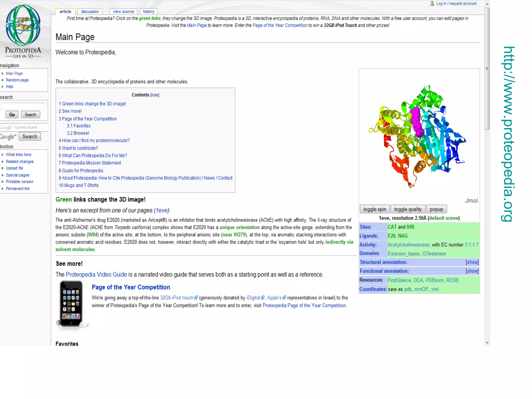Click the iPod touch image
Screen dimensions: 532x399
tap(71, 304)
